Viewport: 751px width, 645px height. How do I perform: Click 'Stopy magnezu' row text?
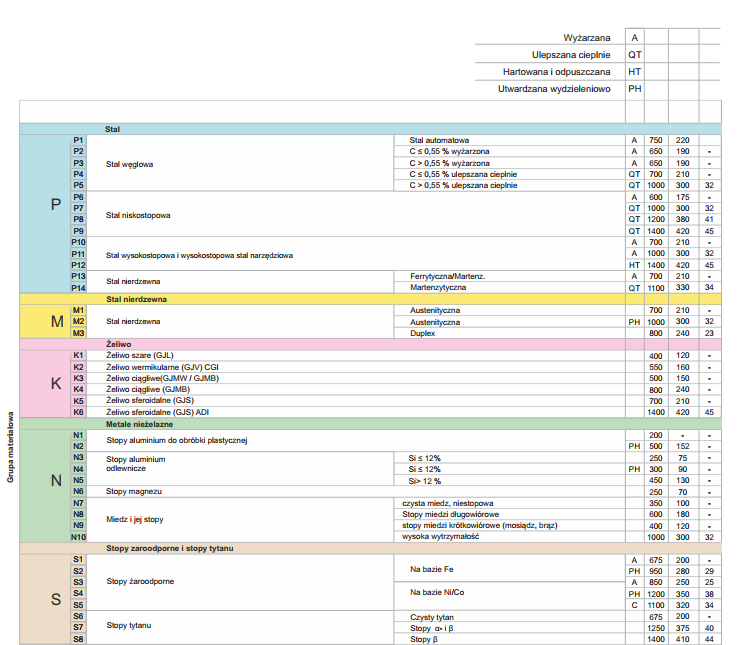click(134, 491)
